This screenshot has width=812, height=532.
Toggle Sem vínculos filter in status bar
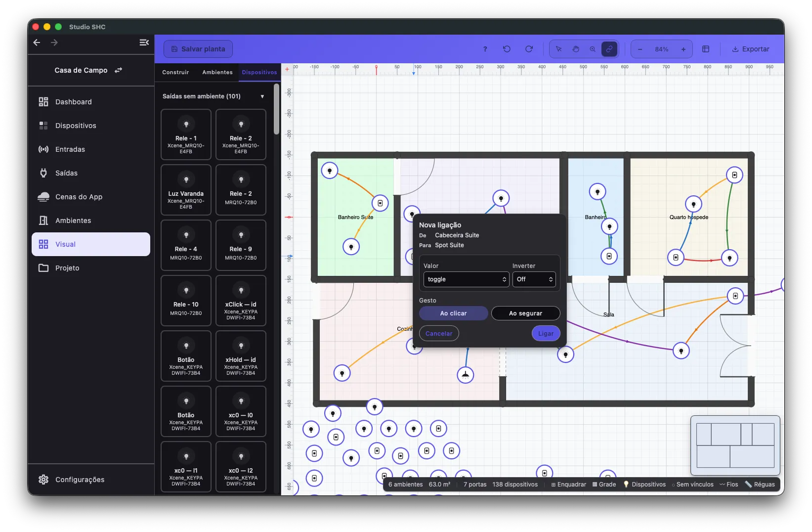click(x=692, y=485)
